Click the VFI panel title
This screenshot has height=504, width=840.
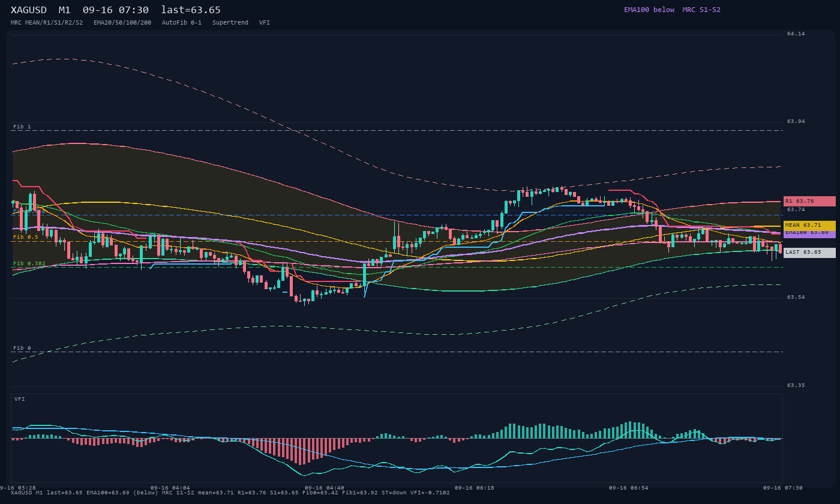tap(20, 399)
